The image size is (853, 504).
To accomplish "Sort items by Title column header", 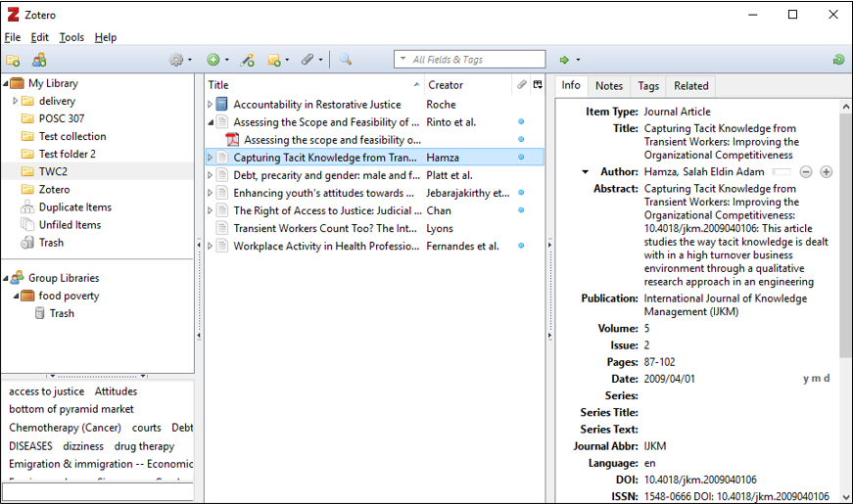I will tap(314, 85).
